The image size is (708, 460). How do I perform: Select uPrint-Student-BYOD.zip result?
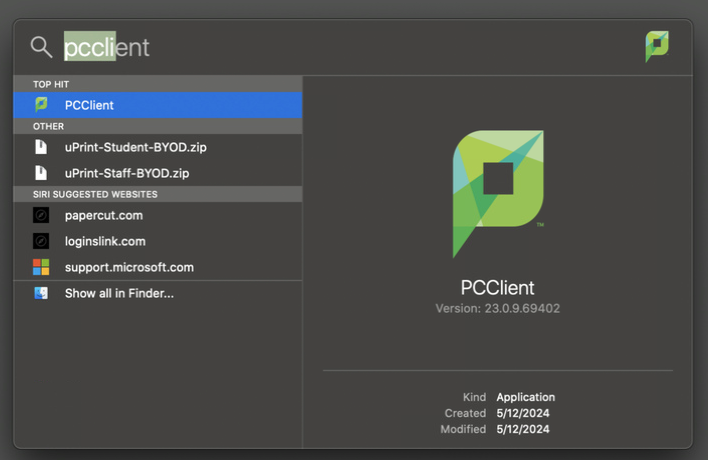158,147
